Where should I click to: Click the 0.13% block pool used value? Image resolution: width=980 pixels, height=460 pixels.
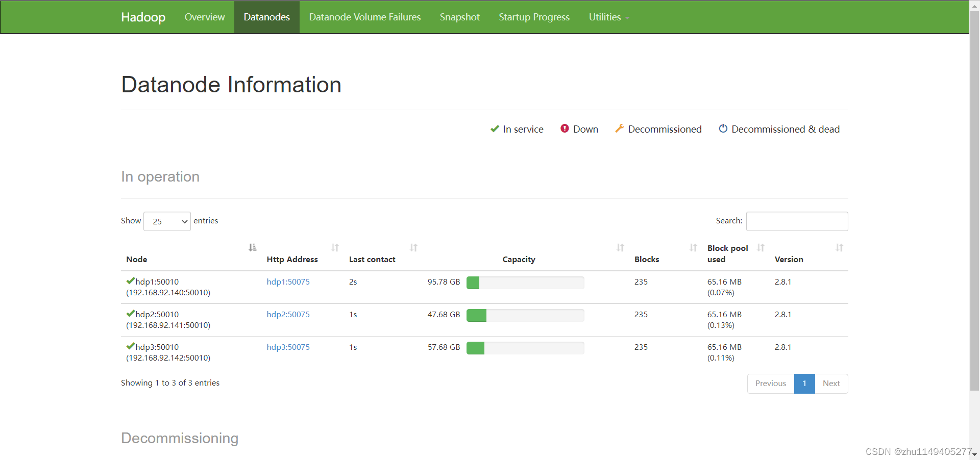click(721, 325)
